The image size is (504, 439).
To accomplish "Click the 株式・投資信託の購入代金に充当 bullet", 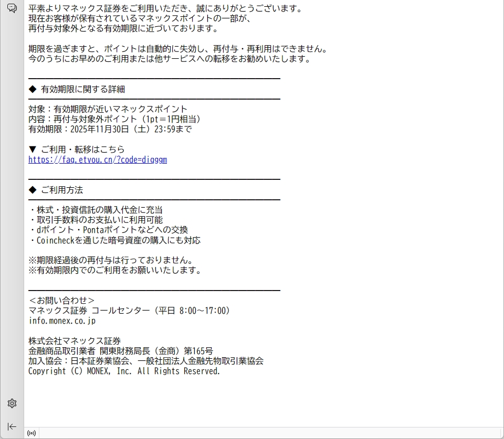I will click(97, 210).
